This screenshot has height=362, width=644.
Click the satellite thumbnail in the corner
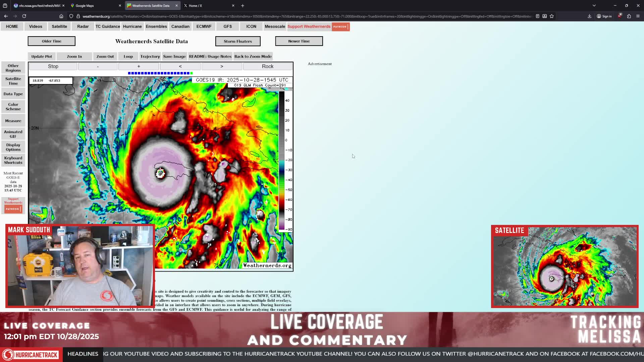pos(565,266)
